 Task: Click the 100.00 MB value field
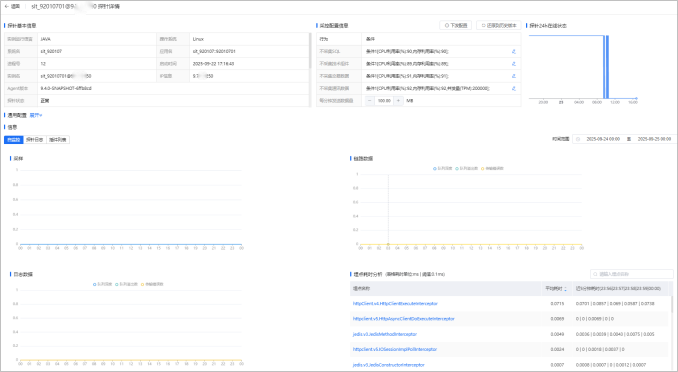coord(384,100)
